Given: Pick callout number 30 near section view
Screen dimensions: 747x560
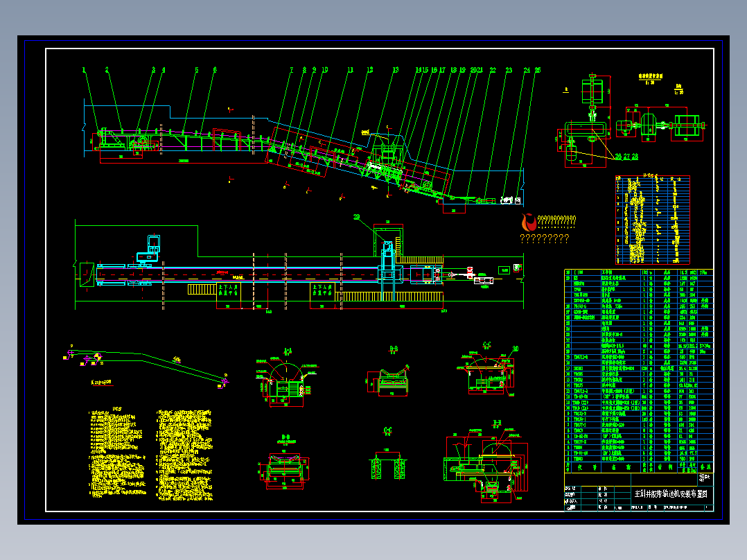Looking at the screenshot, I should (x=515, y=349).
